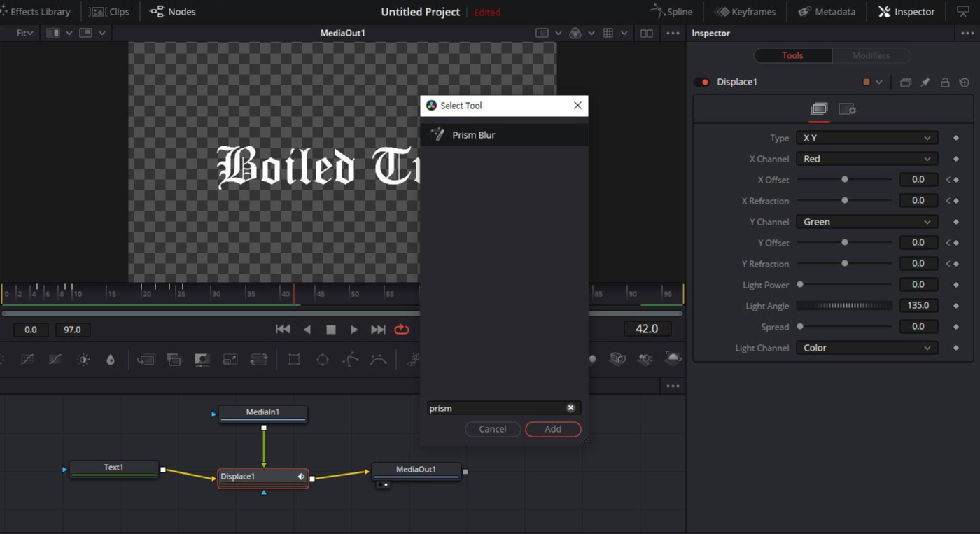
Task: Select the MediaIn1 node
Action: [263, 414]
